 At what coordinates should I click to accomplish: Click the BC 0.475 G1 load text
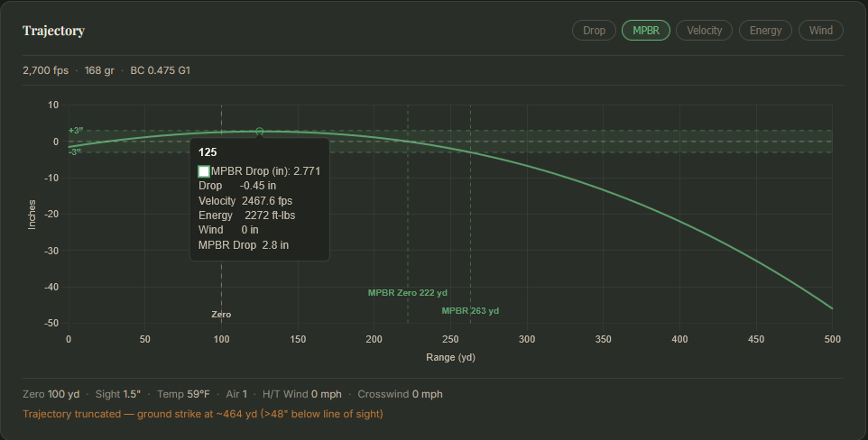tap(160, 70)
